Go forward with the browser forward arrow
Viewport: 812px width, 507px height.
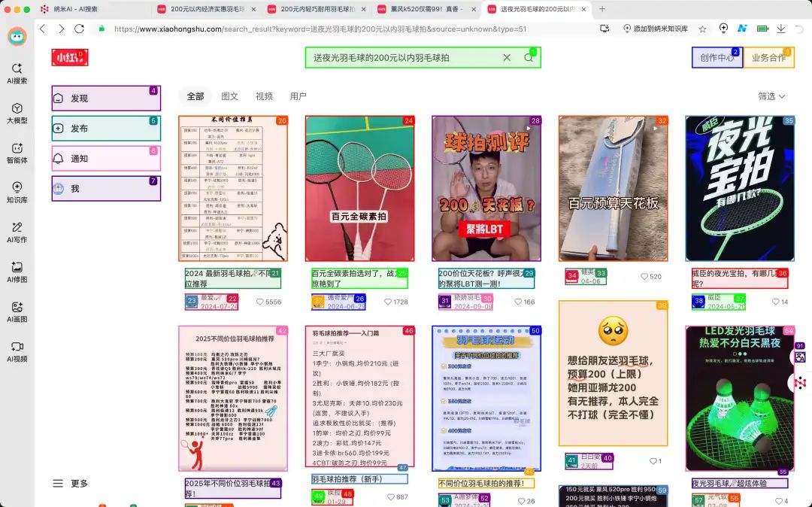pyautogui.click(x=61, y=29)
